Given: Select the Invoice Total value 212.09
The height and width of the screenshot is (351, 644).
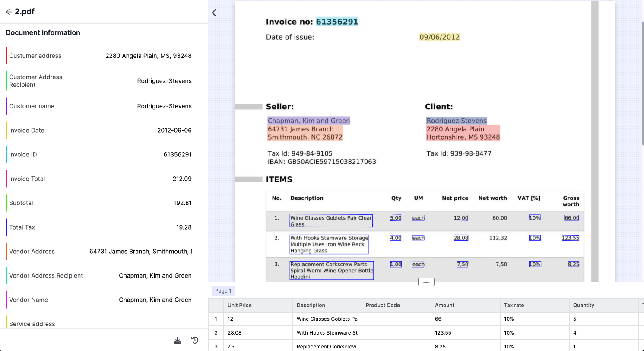Looking at the screenshot, I should [x=181, y=179].
